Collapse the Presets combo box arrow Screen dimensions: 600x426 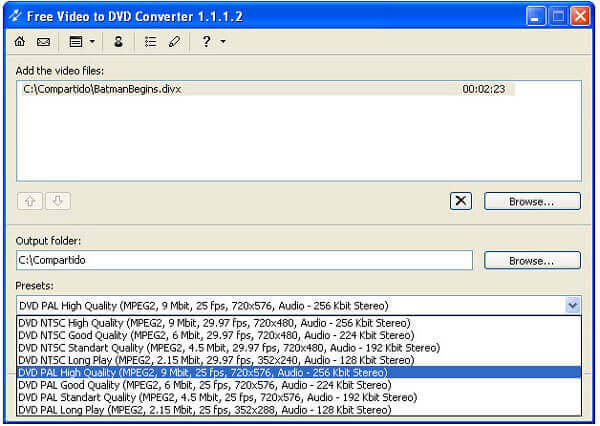pos(572,305)
